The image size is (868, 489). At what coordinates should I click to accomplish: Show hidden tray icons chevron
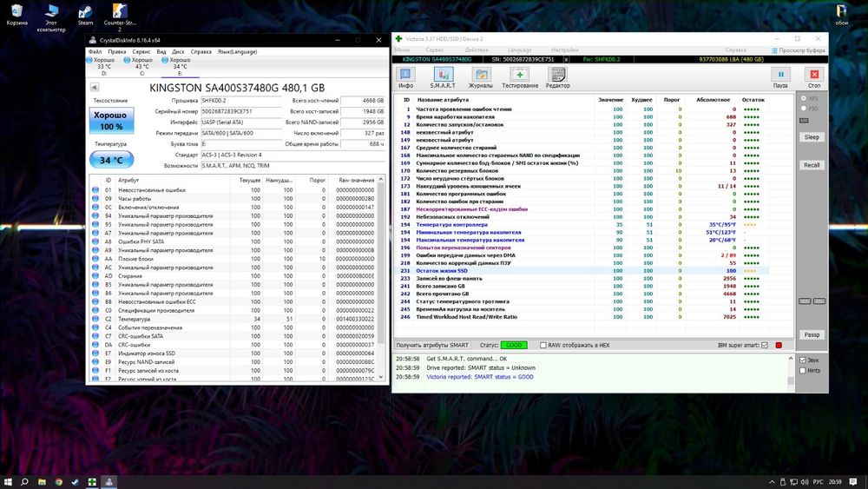pyautogui.click(x=772, y=482)
